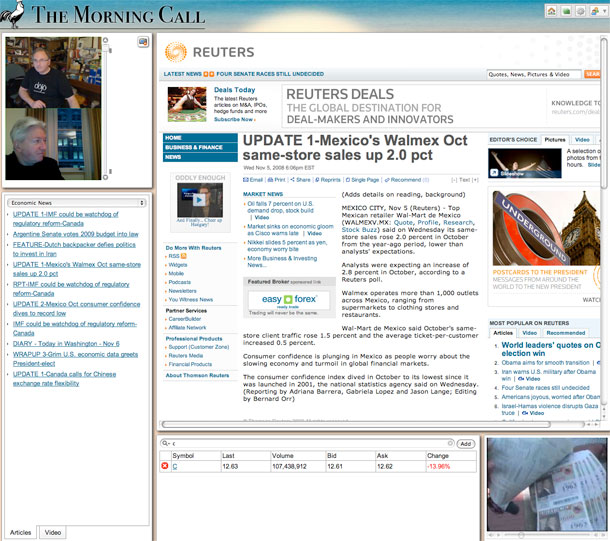Play the Oddly Enough video
The height and width of the screenshot is (541, 610).
pos(199,200)
